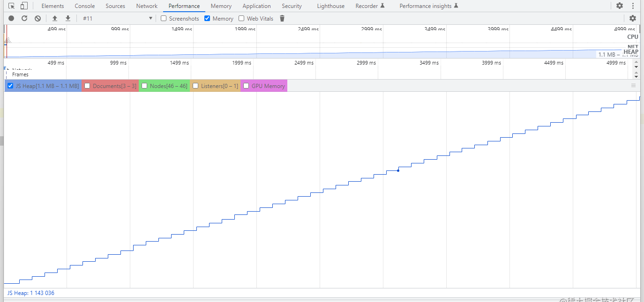Image resolution: width=644 pixels, height=302 pixels.
Task: Open capture settings gear in Performance toolbar
Action: coord(633,18)
